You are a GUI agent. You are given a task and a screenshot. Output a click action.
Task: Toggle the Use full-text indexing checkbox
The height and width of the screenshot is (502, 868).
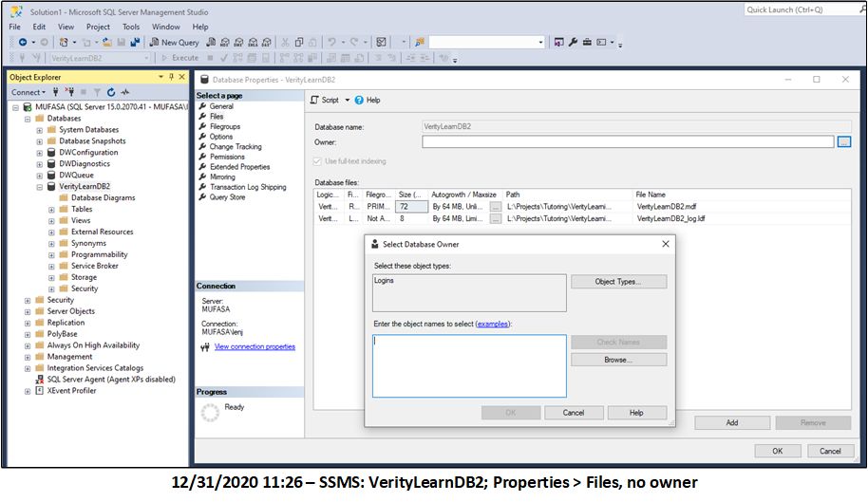point(317,161)
